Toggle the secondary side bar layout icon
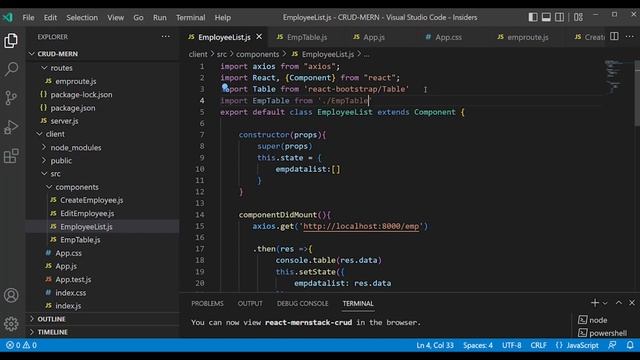This screenshot has height=360, width=640. point(559,17)
